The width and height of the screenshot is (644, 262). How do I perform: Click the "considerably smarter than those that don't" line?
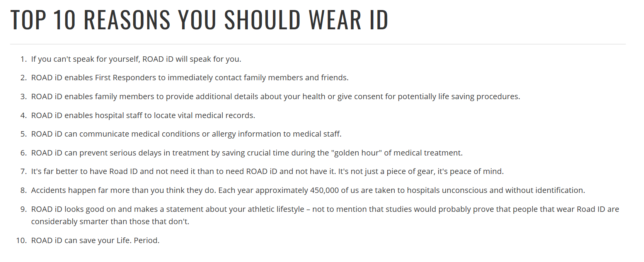click(x=110, y=221)
